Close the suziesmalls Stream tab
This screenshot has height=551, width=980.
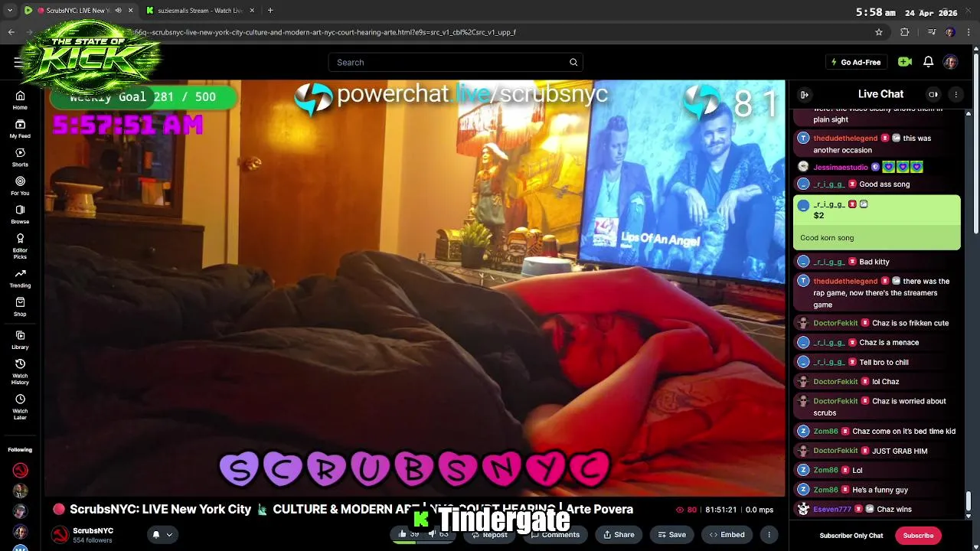(x=252, y=11)
